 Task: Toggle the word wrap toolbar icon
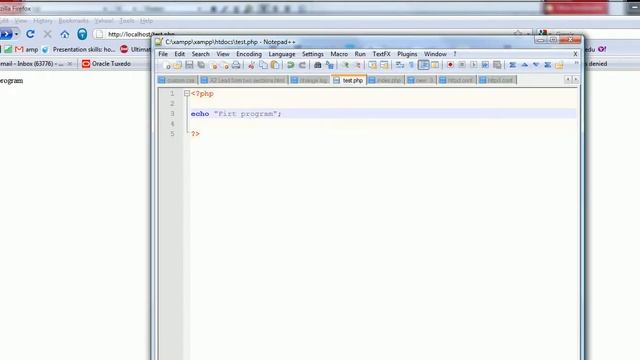pos(400,65)
